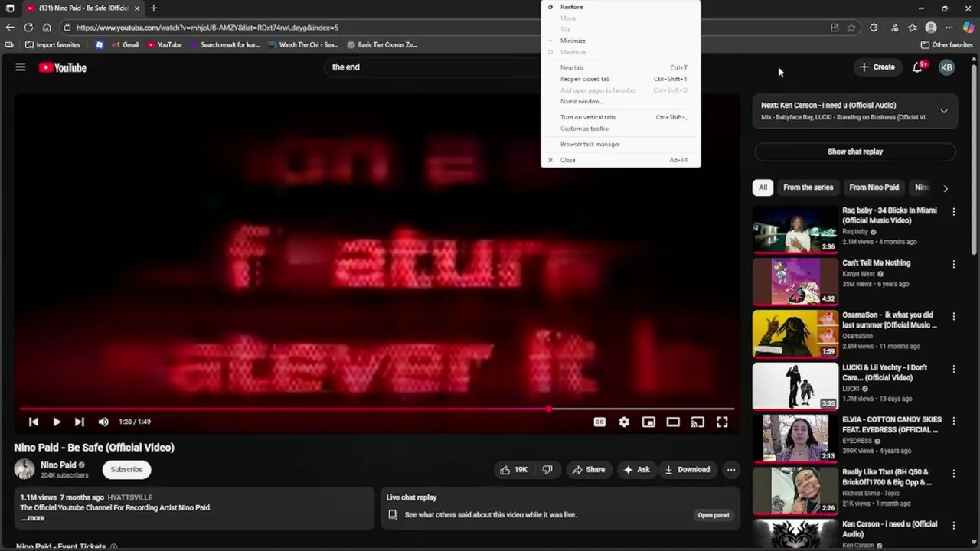
Task: Open the player settings gear
Action: pos(624,422)
